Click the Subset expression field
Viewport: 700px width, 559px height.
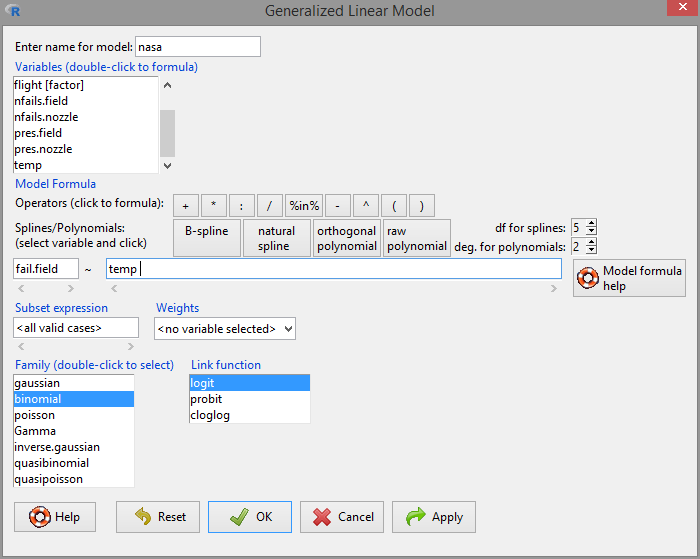pos(76,328)
